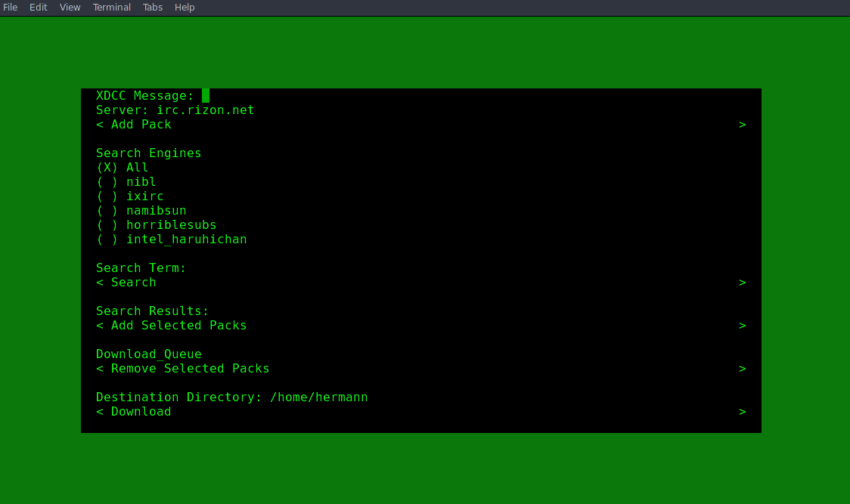Click the Add Pack button

coord(421,125)
